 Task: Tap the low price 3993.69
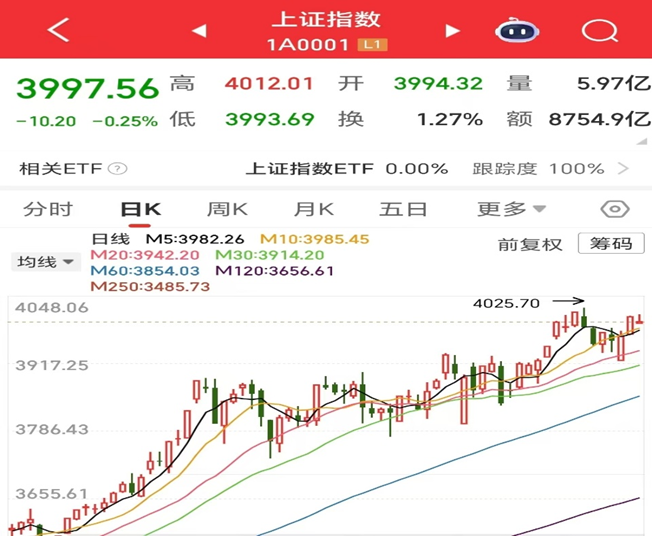coord(269,119)
